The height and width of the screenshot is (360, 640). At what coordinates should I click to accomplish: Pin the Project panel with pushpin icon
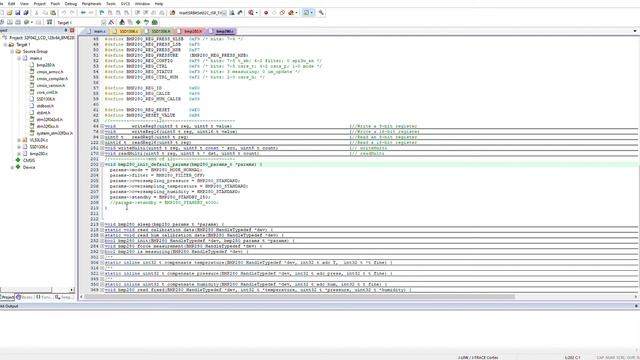tap(66, 30)
